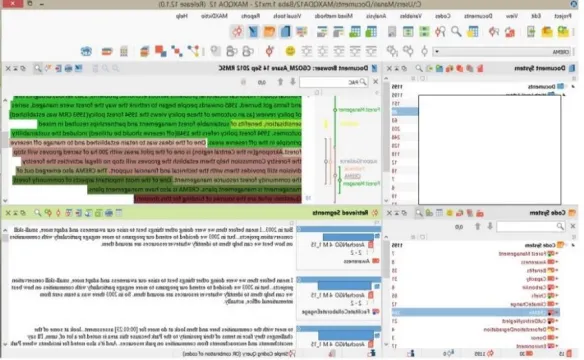
Task: Click the Forest Management coding stripe label
Action: (359, 110)
